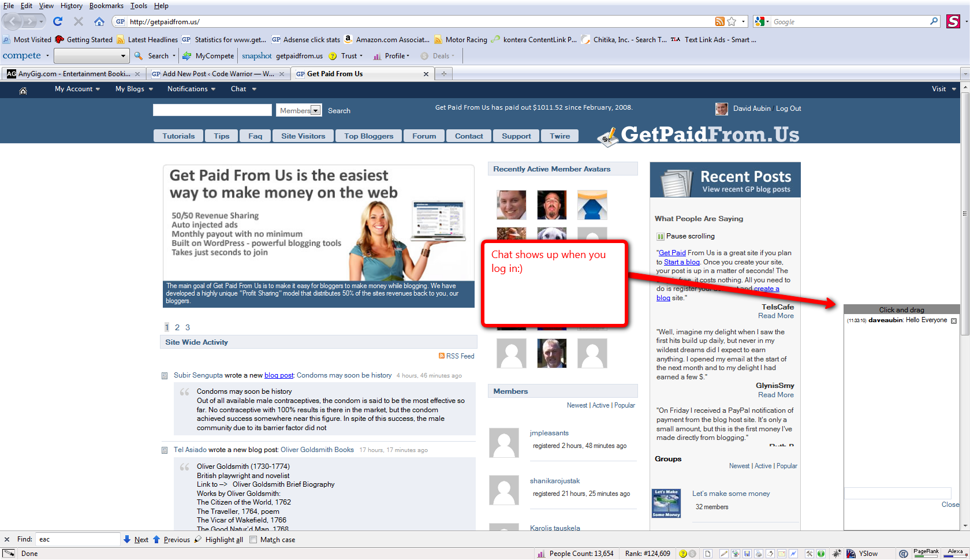This screenshot has height=560, width=970.
Task: Open the Bookmarks menu
Action: (106, 6)
